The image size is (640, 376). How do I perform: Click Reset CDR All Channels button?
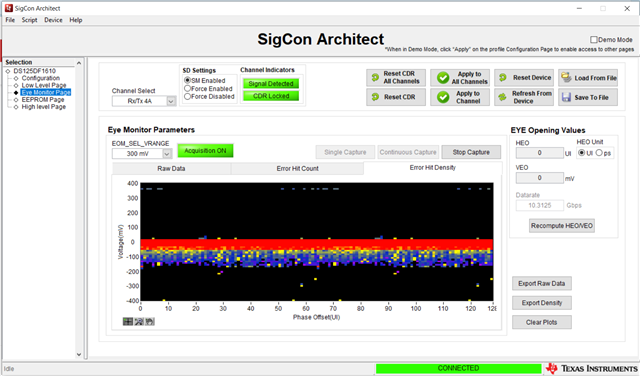(x=396, y=78)
